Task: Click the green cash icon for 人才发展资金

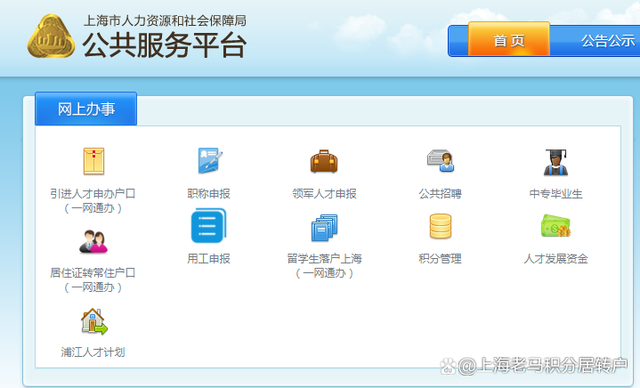Action: (x=556, y=226)
